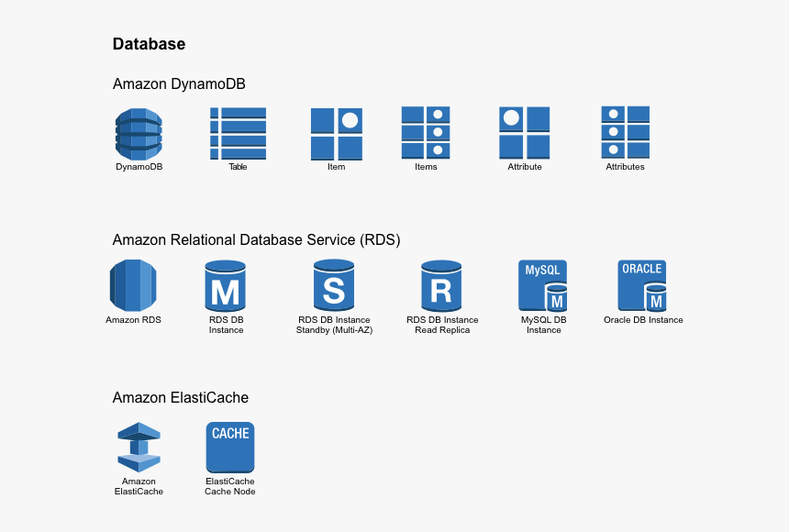This screenshot has width=789, height=532.
Task: Click the "ElastiCache Cache Node" label
Action: click(x=230, y=486)
